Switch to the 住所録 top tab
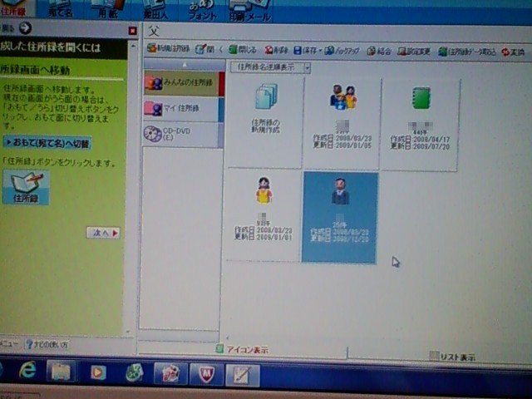The image size is (532, 399). coord(16,8)
